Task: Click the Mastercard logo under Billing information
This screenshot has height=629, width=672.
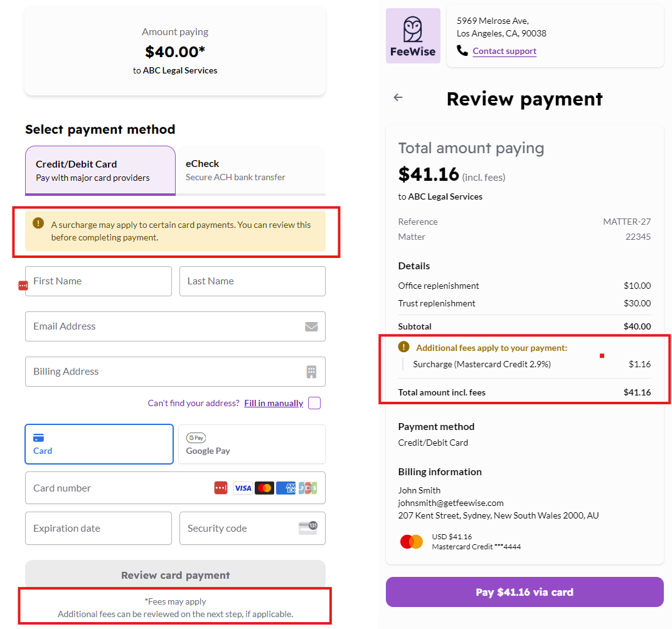Action: (412, 542)
